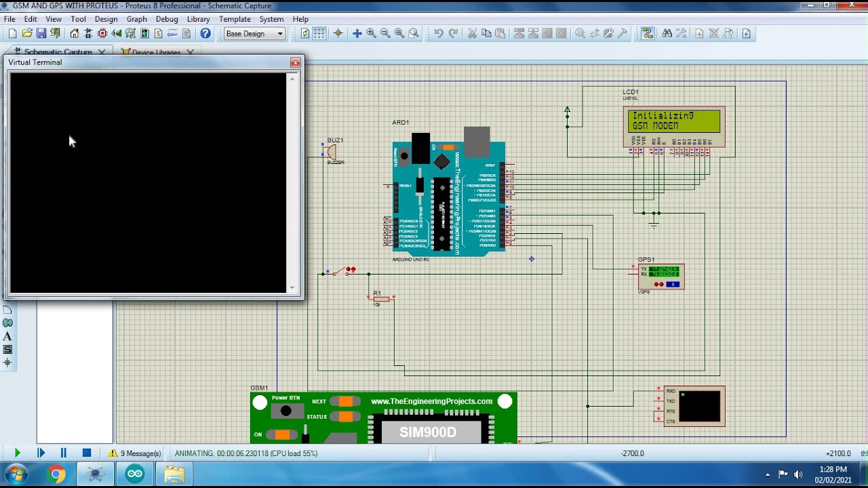
Task: Pause the running simulation
Action: [64, 453]
